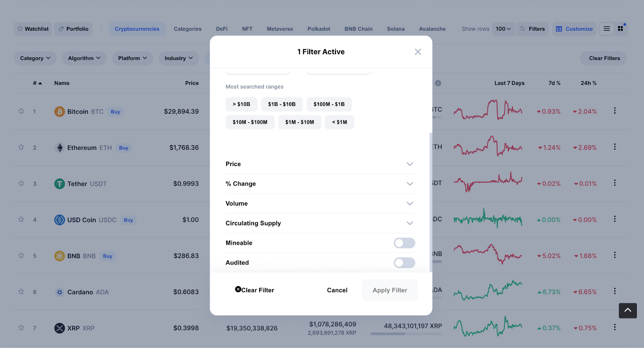Select the $10M - $100M range chip
The height and width of the screenshot is (348, 644).
250,122
